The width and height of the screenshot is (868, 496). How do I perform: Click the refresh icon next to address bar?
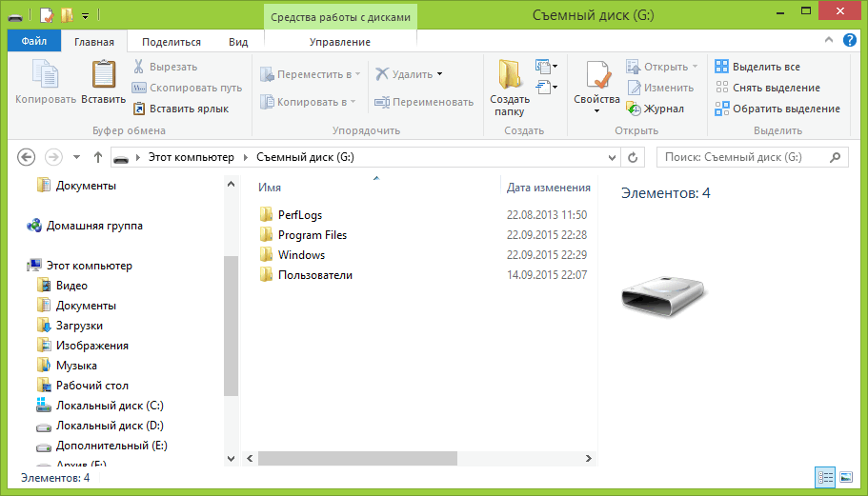pyautogui.click(x=633, y=157)
